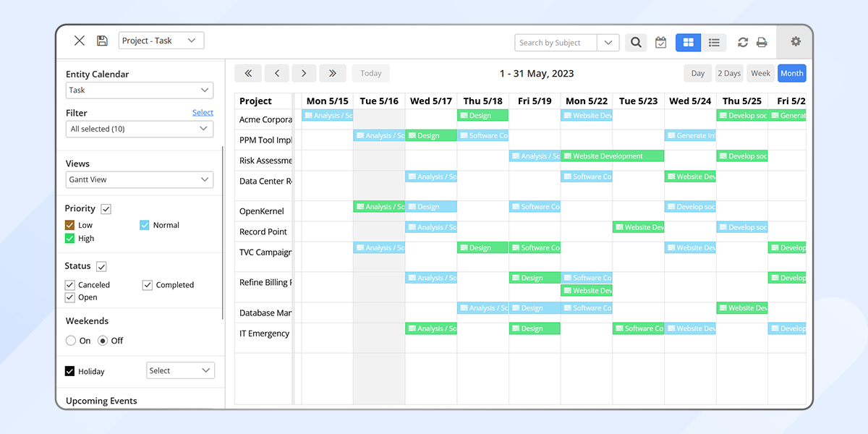This screenshot has height=434, width=868.
Task: Switch to grid view icon
Action: (x=688, y=43)
